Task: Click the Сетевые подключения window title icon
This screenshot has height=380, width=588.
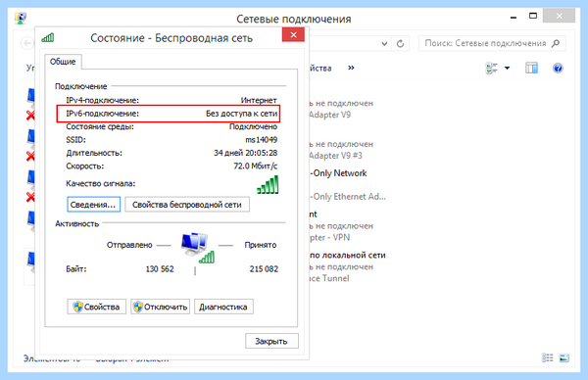Action: pos(21,19)
